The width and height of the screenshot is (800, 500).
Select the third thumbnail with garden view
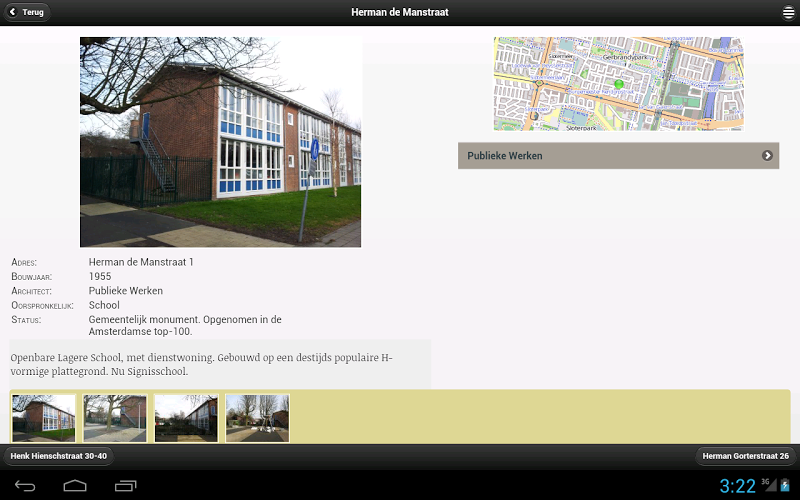[186, 418]
